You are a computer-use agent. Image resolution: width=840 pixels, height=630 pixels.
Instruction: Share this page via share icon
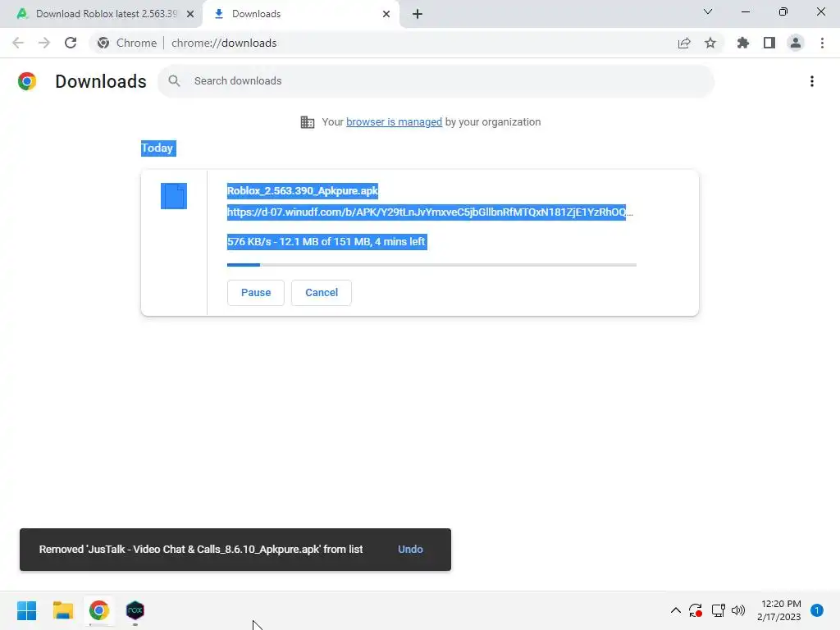click(x=684, y=43)
